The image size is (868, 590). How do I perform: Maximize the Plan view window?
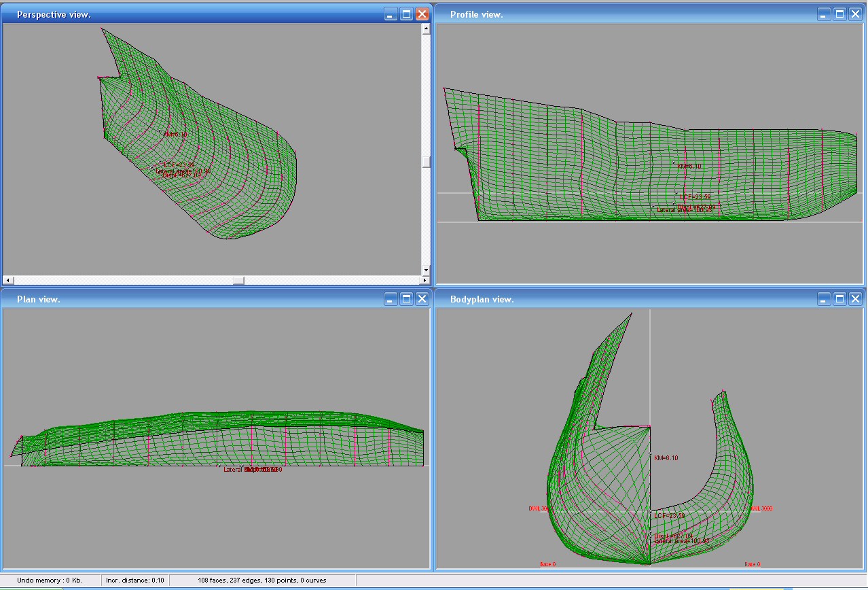(x=406, y=299)
